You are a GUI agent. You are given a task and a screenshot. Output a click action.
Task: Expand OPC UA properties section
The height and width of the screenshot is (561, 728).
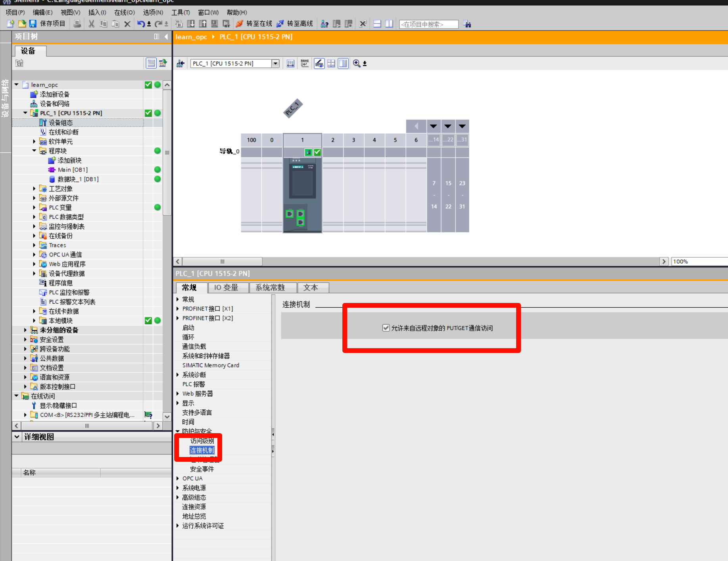(178, 478)
